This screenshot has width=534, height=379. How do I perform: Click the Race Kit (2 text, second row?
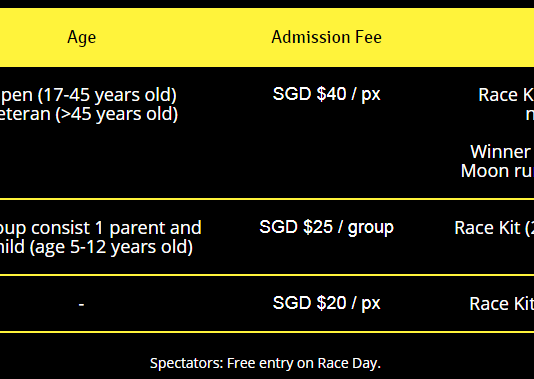(494, 228)
